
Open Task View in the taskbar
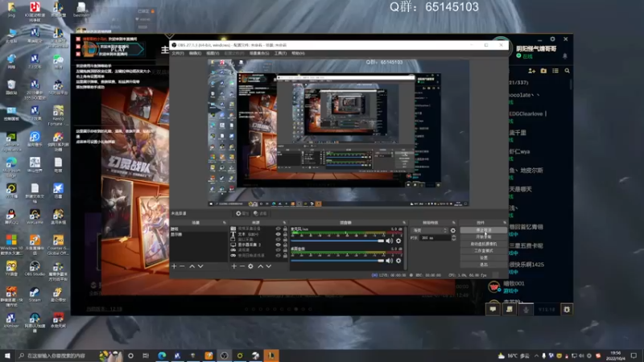[146, 356]
